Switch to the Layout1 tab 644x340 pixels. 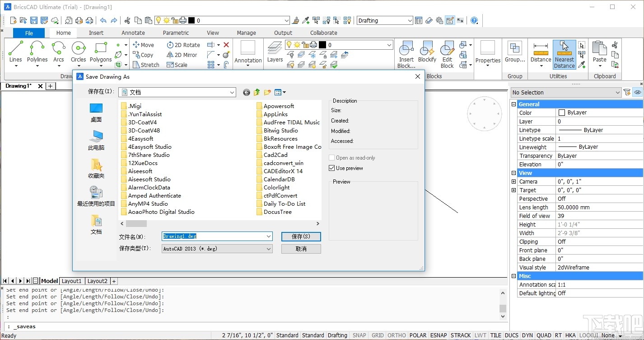pyautogui.click(x=71, y=281)
